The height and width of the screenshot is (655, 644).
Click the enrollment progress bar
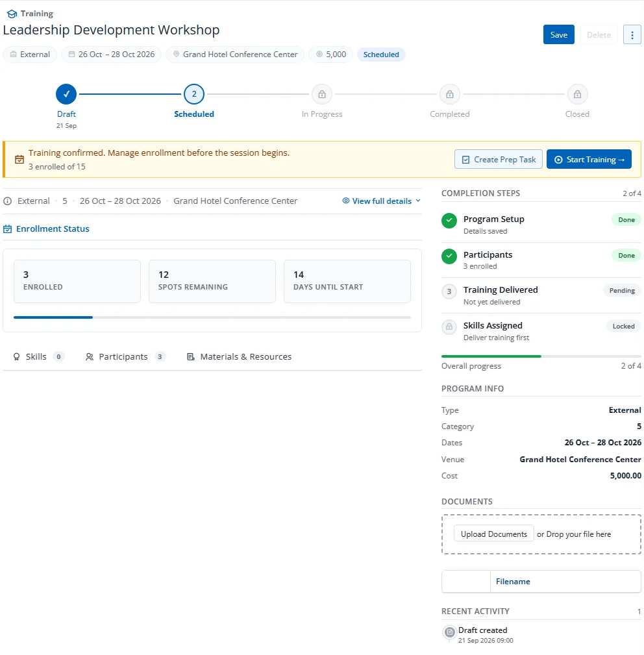(x=212, y=317)
